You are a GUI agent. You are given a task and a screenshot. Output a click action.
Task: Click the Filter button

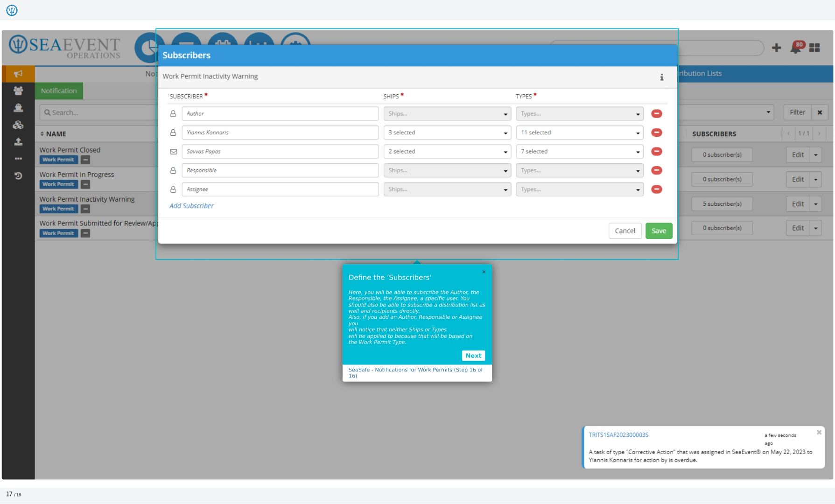tap(797, 112)
